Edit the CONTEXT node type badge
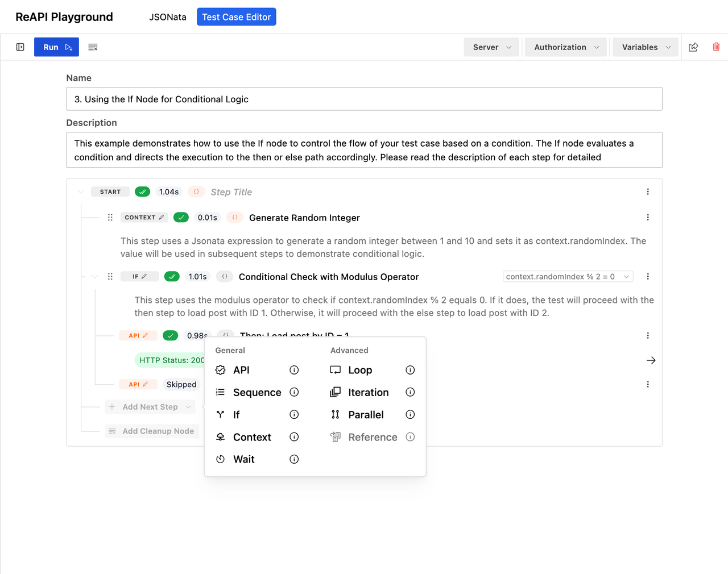Image resolution: width=728 pixels, height=574 pixels. pos(144,218)
